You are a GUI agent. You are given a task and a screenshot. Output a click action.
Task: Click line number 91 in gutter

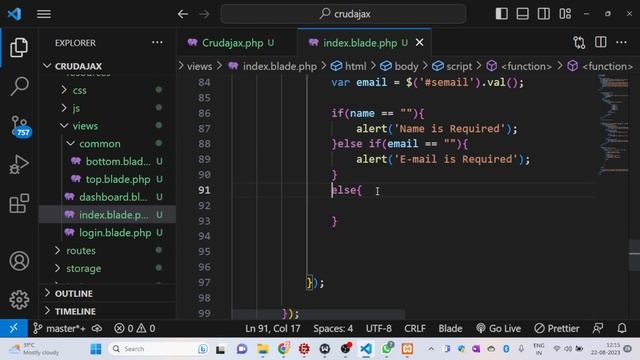pos(204,190)
